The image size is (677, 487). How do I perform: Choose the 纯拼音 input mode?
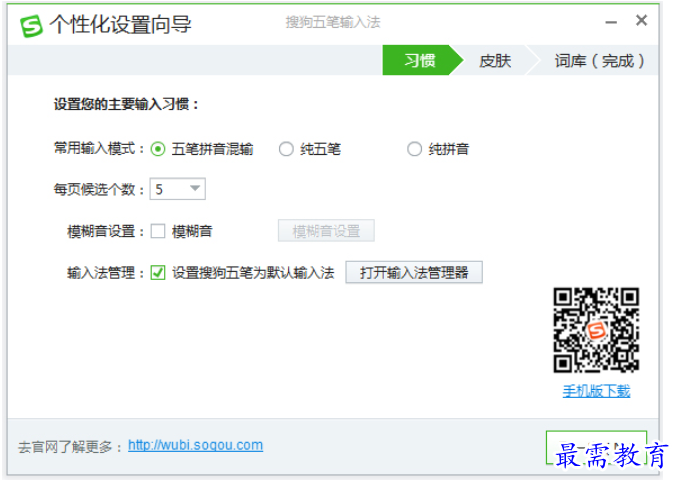[x=414, y=149]
